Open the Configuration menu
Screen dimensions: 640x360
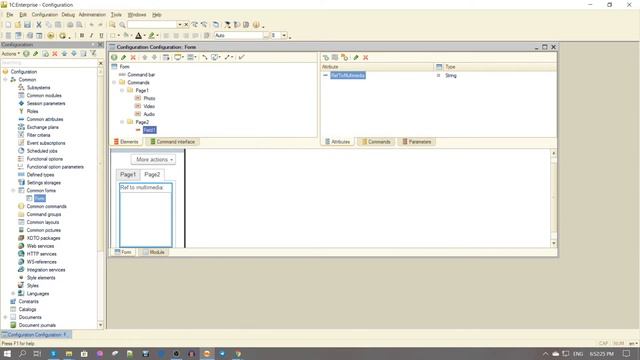(44, 15)
